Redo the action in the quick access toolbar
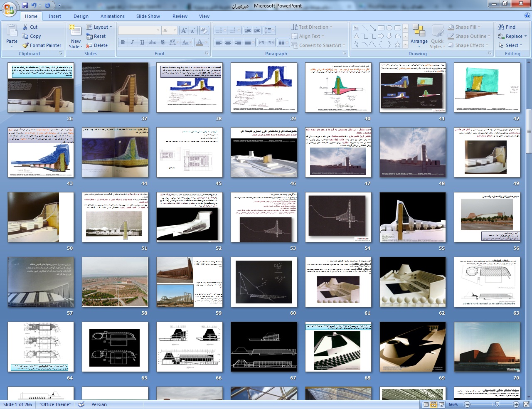The image size is (532, 409). tap(47, 5)
